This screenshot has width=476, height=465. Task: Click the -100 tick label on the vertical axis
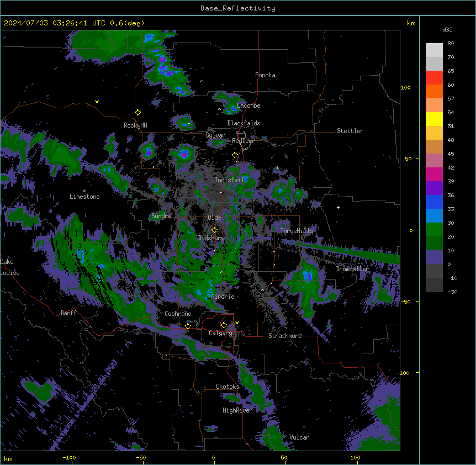404,373
